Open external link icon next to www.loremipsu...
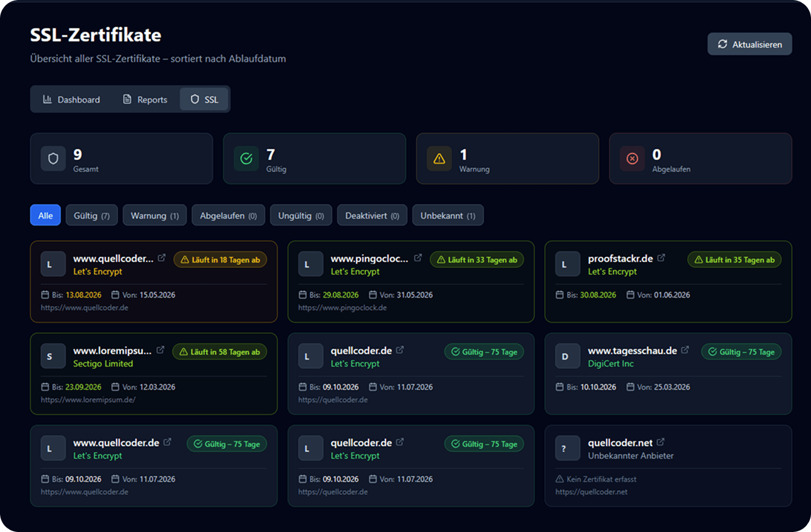 pyautogui.click(x=160, y=350)
